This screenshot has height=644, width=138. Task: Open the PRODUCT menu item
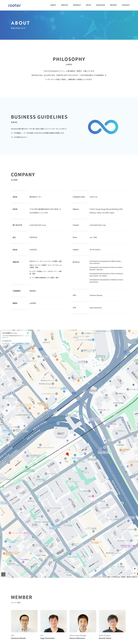coord(77,5)
